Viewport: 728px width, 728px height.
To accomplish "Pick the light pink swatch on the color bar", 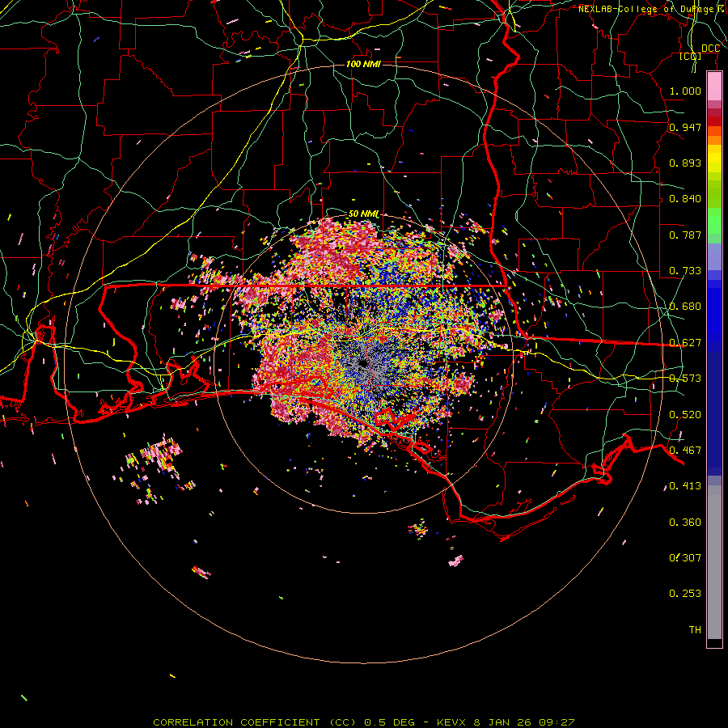I will (714, 87).
